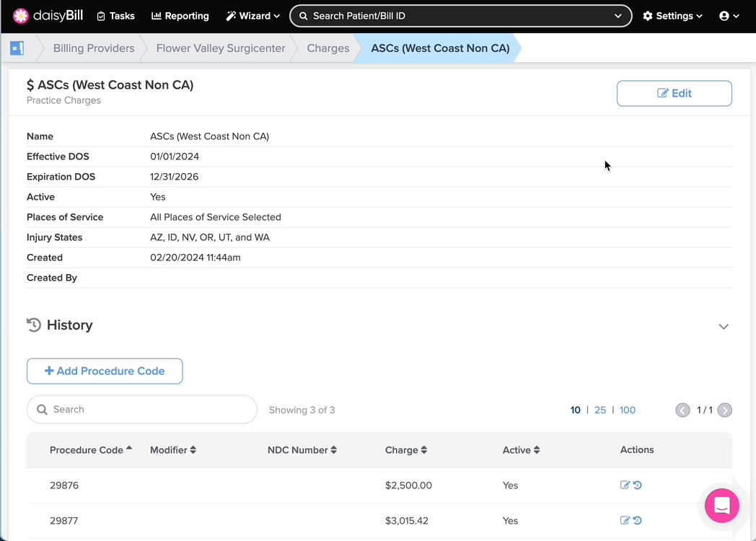Go to previous page of procedure codes
Screen dimensions: 756x541
click(x=682, y=410)
